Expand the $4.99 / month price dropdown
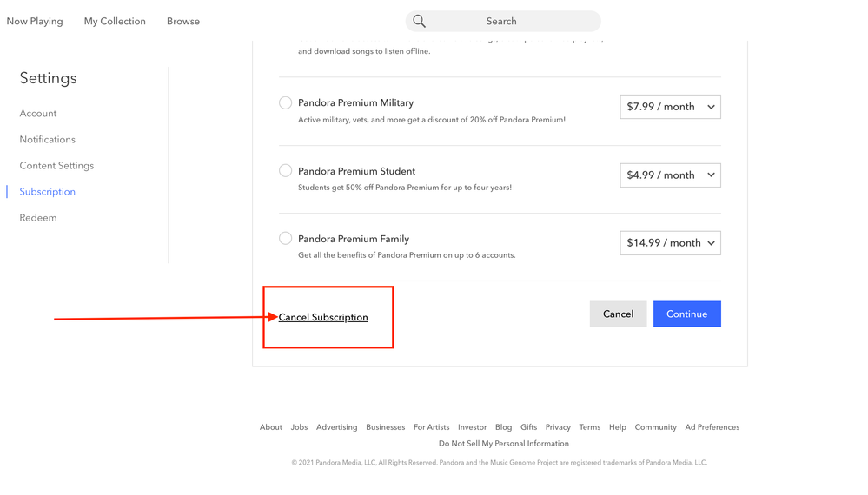The width and height of the screenshot is (868, 495). tap(670, 175)
